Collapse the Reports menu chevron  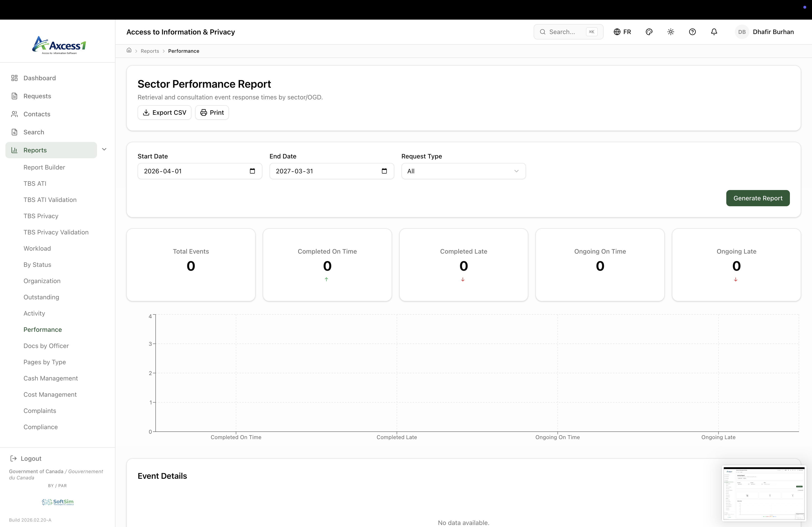104,149
